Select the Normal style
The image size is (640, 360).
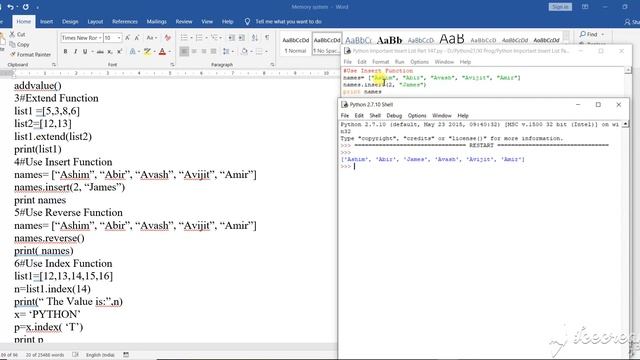click(x=296, y=45)
